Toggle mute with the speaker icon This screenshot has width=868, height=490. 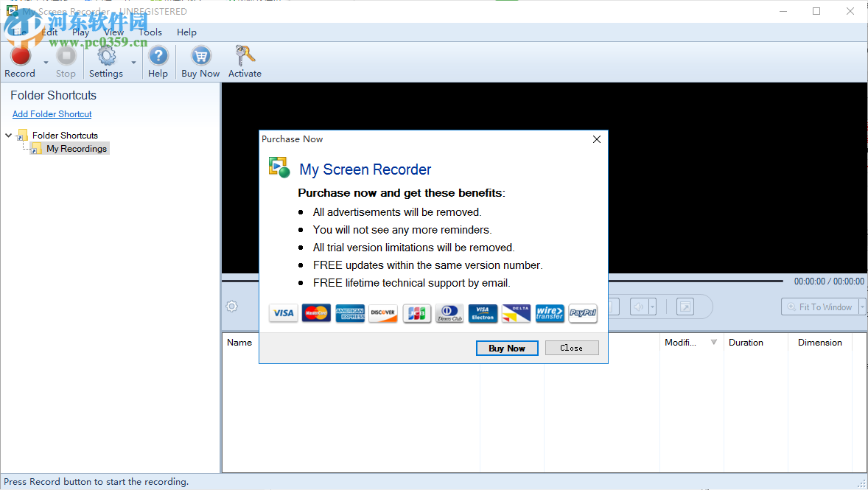(638, 306)
